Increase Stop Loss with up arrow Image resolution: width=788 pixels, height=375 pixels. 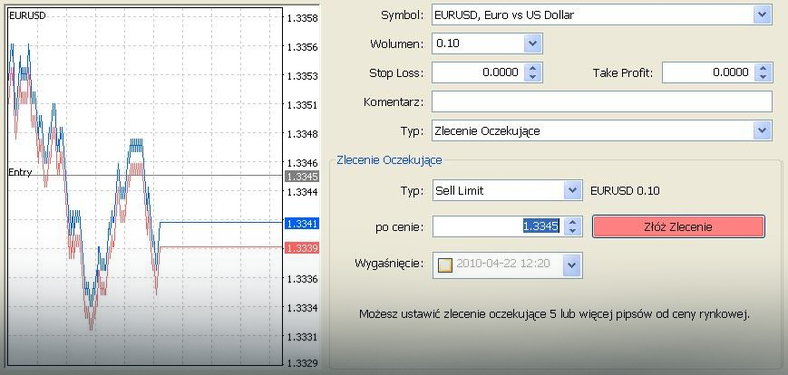[533, 68]
